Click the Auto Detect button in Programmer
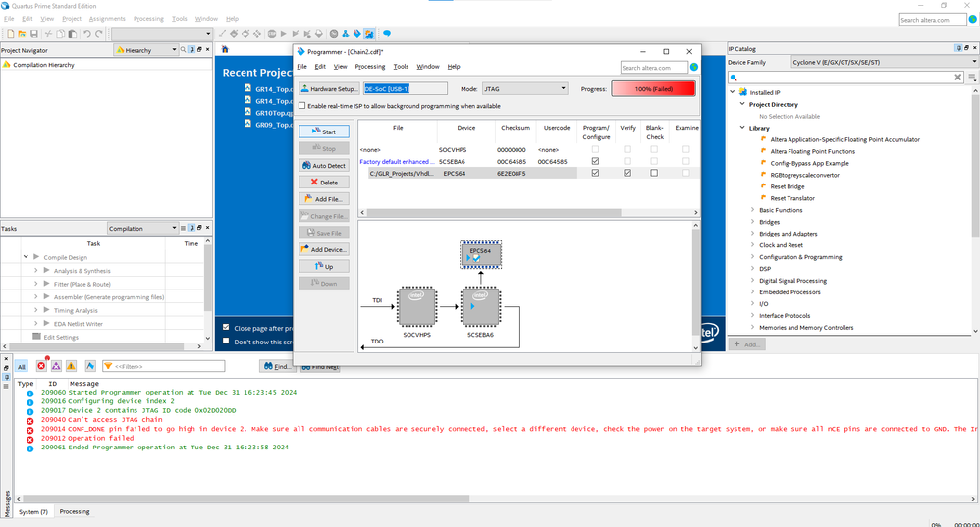Image resolution: width=980 pixels, height=527 pixels. pos(323,166)
